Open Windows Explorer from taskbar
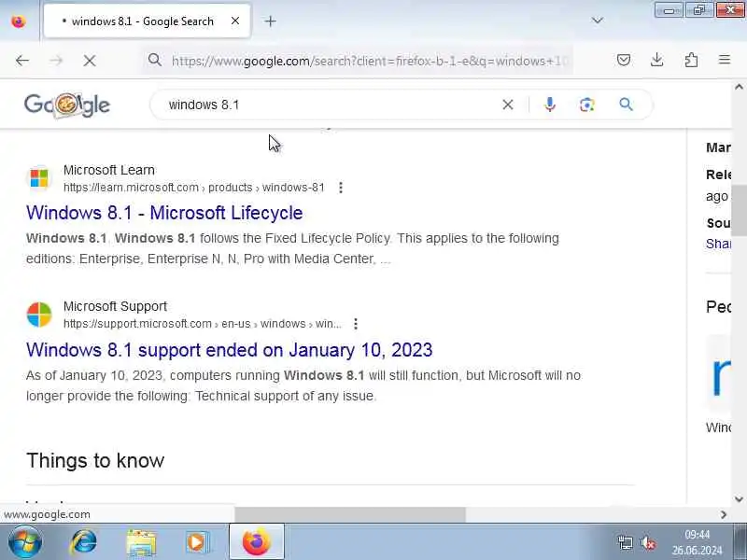The image size is (747, 560). pos(141,542)
